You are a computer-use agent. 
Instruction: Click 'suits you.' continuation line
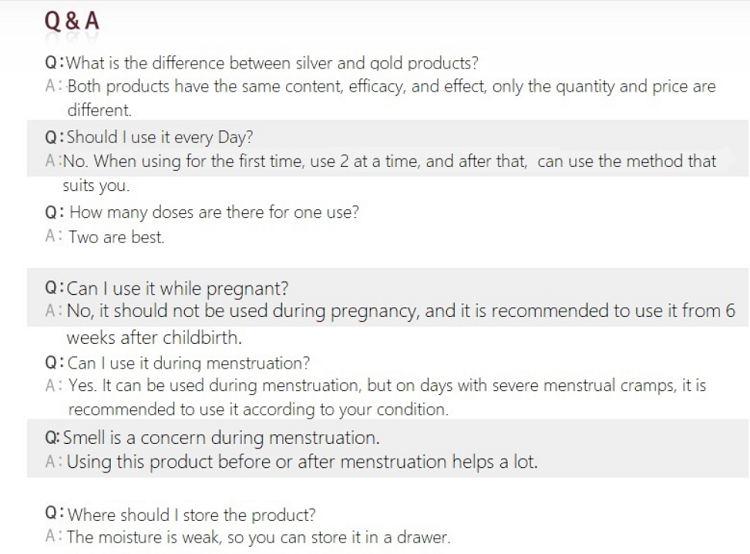coord(96,186)
